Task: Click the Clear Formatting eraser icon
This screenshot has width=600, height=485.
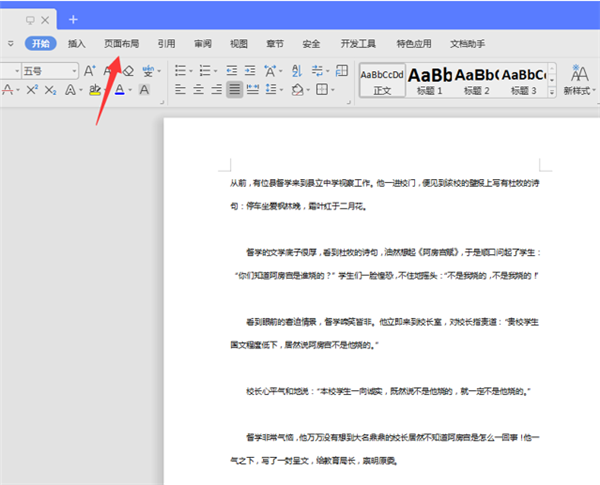Action: [127, 71]
